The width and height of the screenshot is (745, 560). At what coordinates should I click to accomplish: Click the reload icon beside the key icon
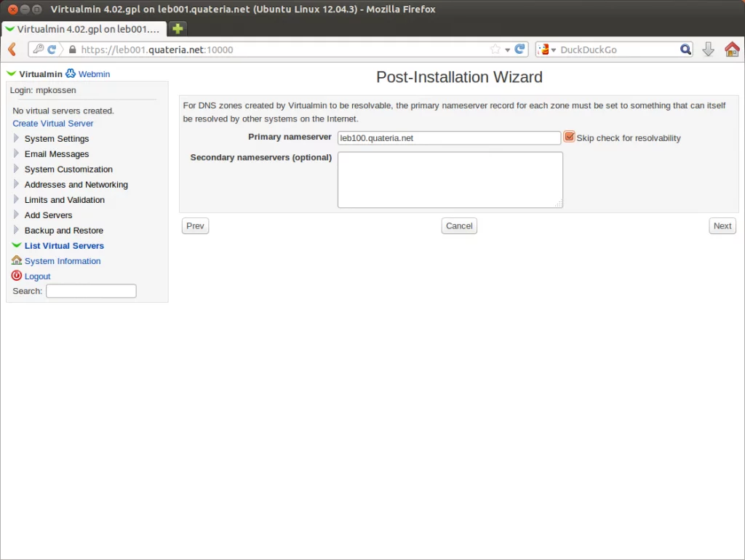tap(52, 49)
